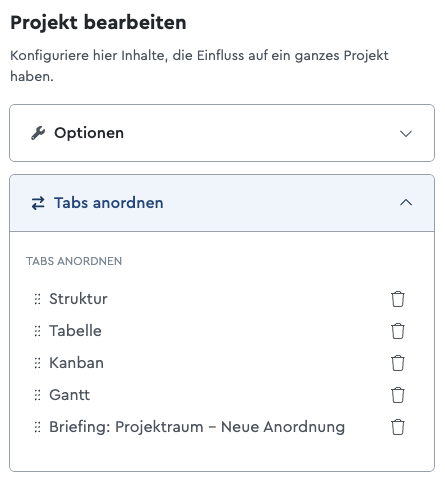Click the Tabs anordnen header title
445x481 pixels.
click(x=109, y=203)
